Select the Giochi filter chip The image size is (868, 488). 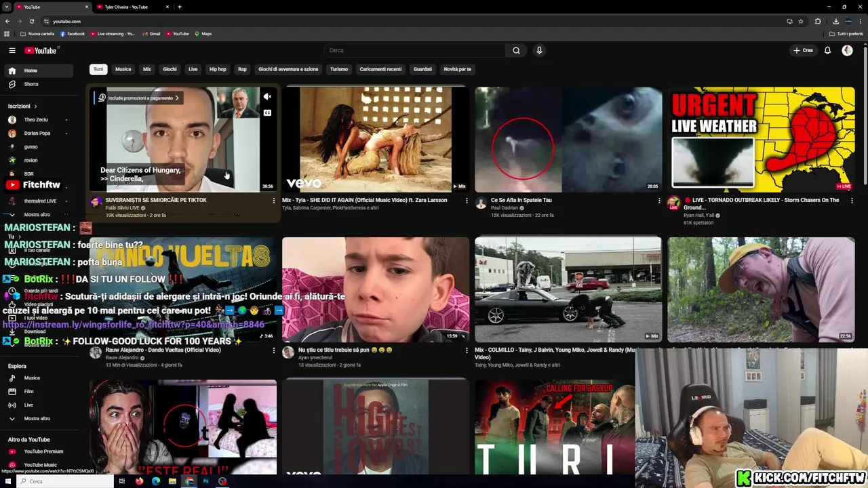tap(170, 69)
